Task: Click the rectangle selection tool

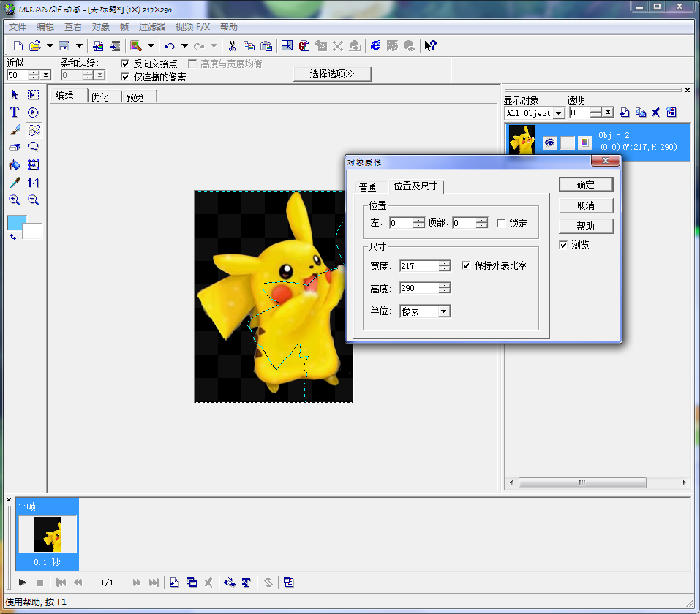Action: (x=34, y=94)
